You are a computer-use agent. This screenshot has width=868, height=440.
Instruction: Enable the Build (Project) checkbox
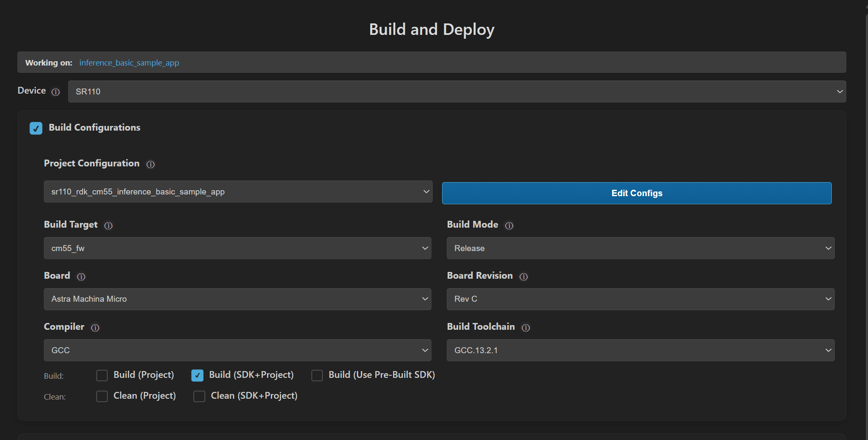tap(102, 375)
